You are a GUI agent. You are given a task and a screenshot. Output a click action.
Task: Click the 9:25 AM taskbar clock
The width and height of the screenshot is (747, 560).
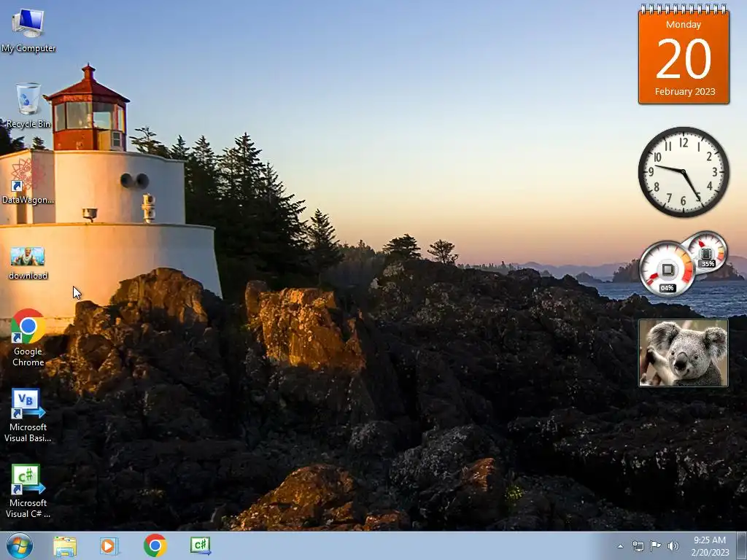coord(710,545)
